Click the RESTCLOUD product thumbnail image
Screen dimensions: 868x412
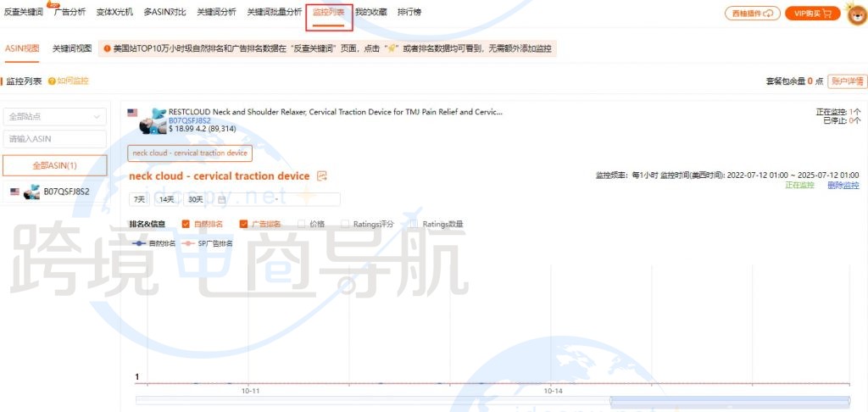coord(153,121)
